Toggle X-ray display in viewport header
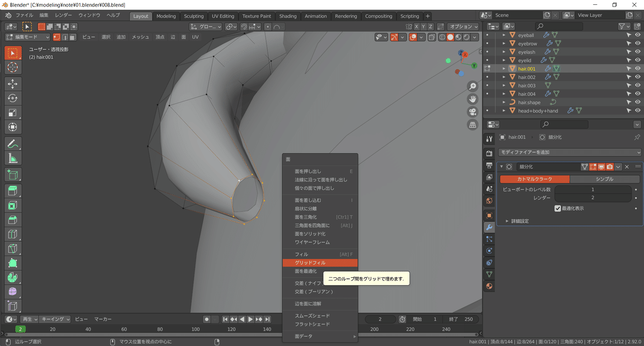This screenshot has width=644, height=346. point(431,37)
